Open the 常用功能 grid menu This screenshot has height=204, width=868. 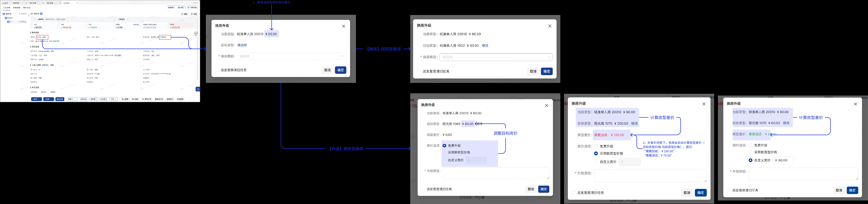tap(192, 7)
